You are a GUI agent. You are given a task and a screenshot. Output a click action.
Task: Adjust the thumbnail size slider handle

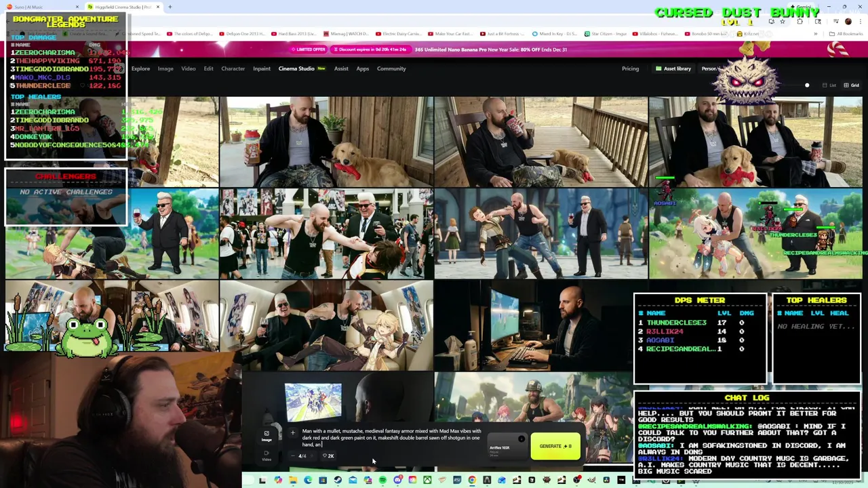tap(807, 85)
